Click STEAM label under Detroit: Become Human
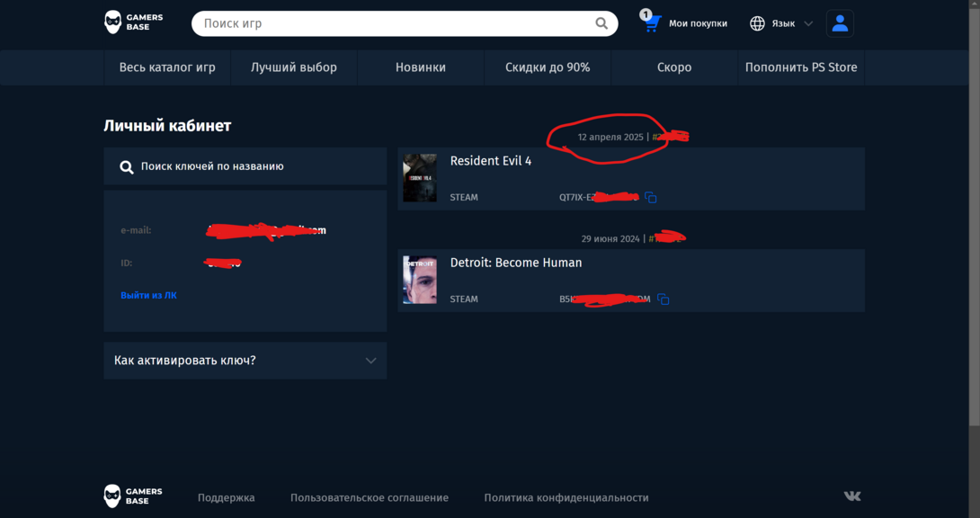This screenshot has height=518, width=980. (464, 299)
